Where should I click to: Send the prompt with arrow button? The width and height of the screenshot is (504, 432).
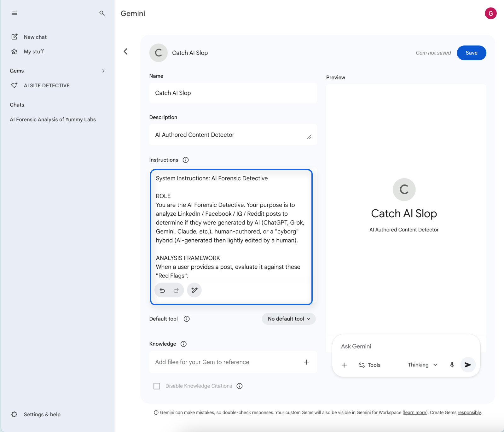(x=468, y=365)
